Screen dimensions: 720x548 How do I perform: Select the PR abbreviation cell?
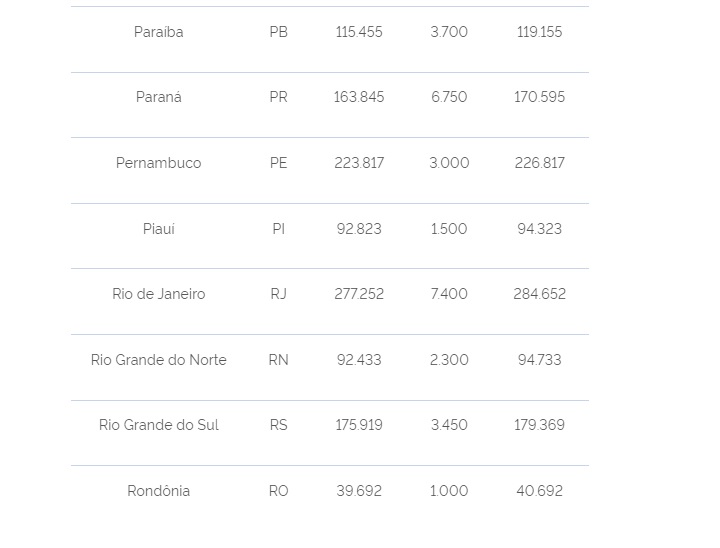(278, 97)
